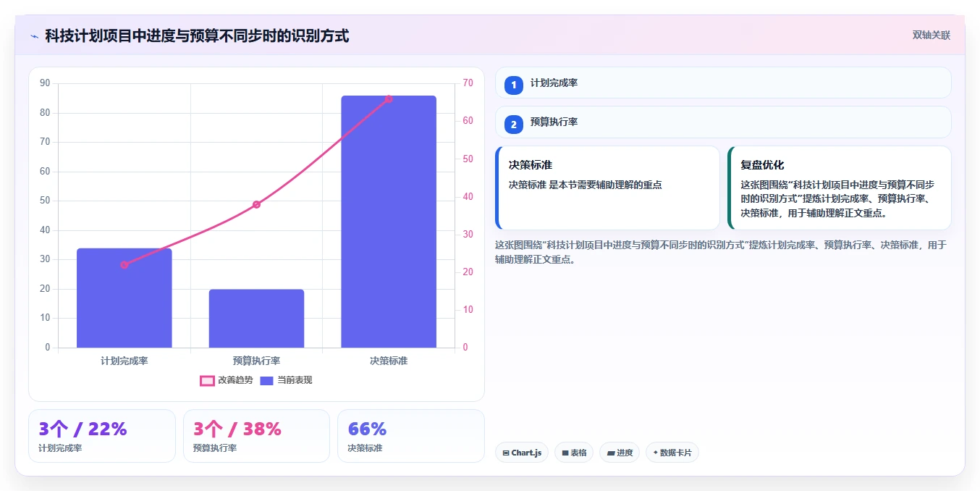The image size is (980, 491).
Task: Click the icon in the 进度 tag
Action: pyautogui.click(x=611, y=453)
